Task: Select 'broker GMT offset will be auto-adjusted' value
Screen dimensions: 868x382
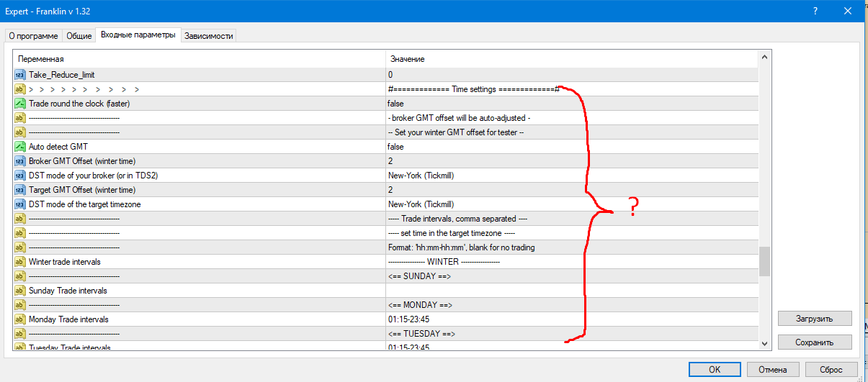Action: pos(460,118)
